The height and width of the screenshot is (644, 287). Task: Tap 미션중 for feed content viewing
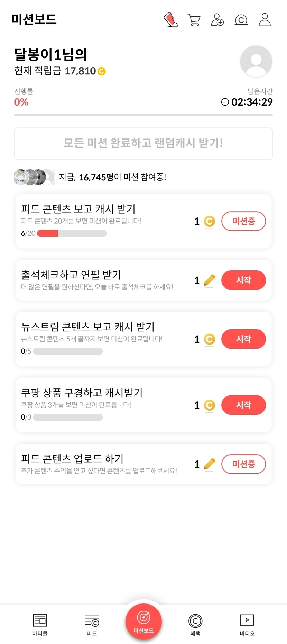tap(243, 221)
